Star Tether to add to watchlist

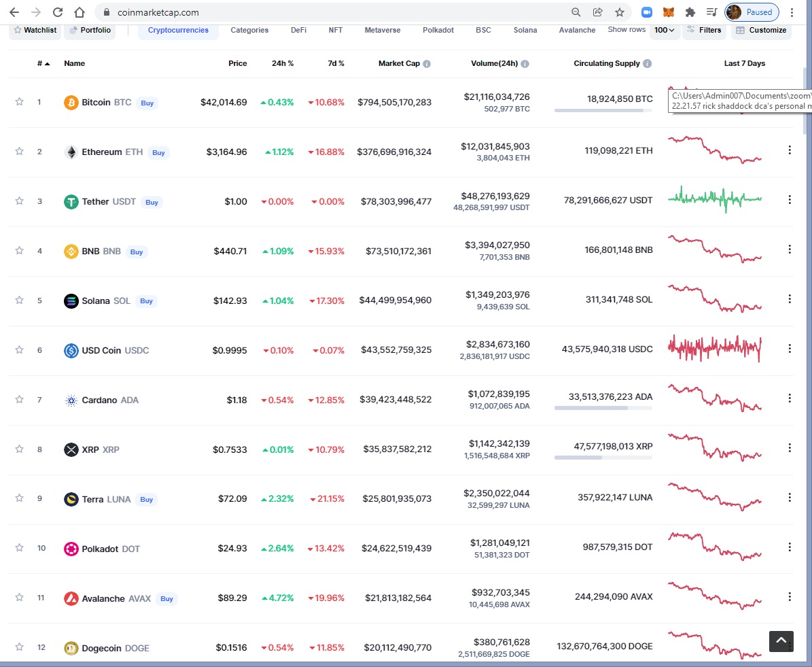point(19,201)
